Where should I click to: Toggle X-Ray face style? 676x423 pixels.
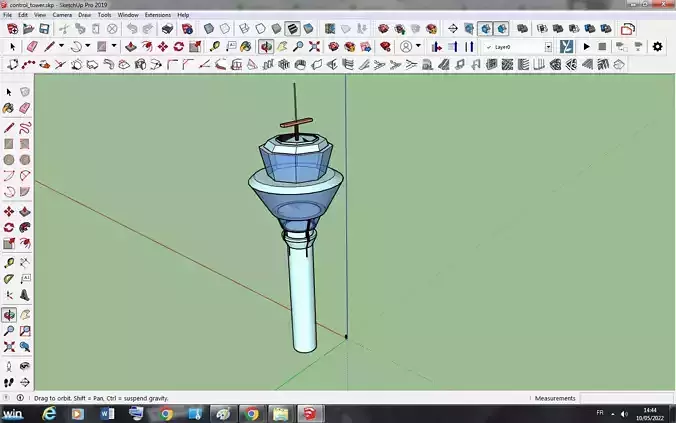click(x=209, y=29)
